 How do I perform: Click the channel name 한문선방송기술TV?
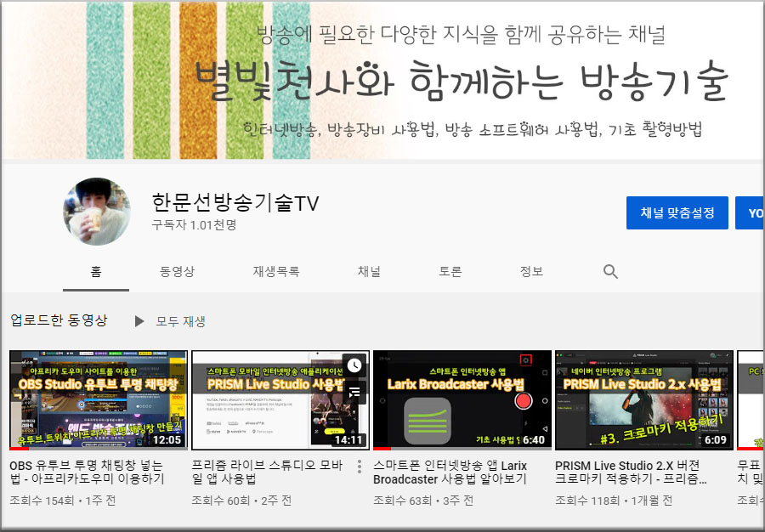pos(235,202)
